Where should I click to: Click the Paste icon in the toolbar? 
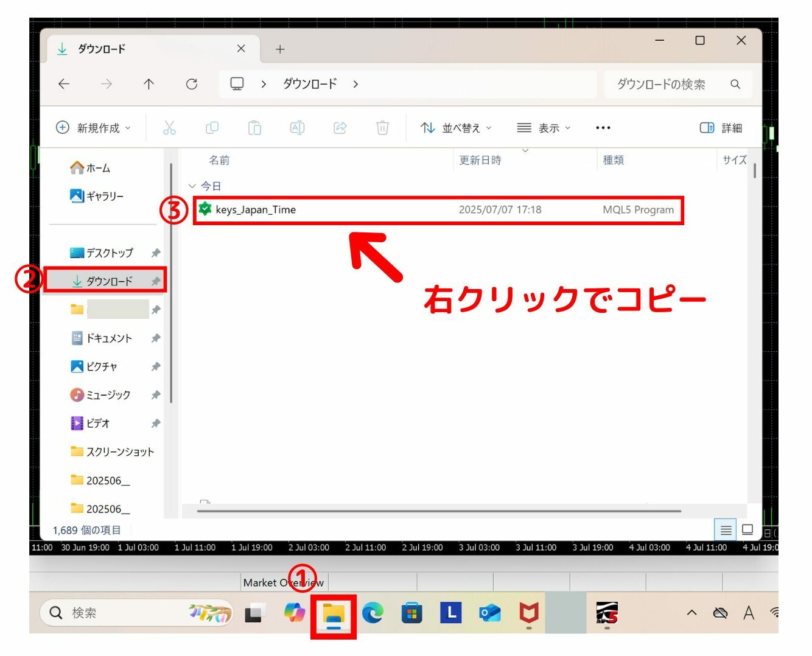(x=255, y=128)
